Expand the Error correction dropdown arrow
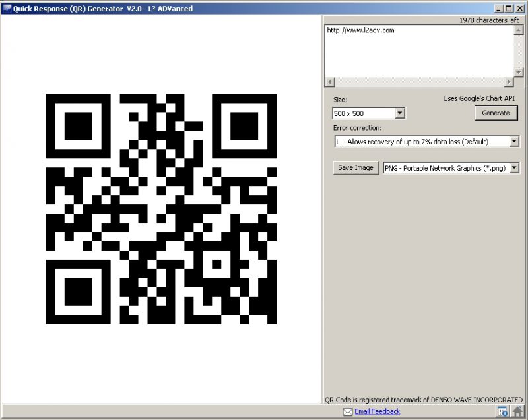 pos(514,142)
